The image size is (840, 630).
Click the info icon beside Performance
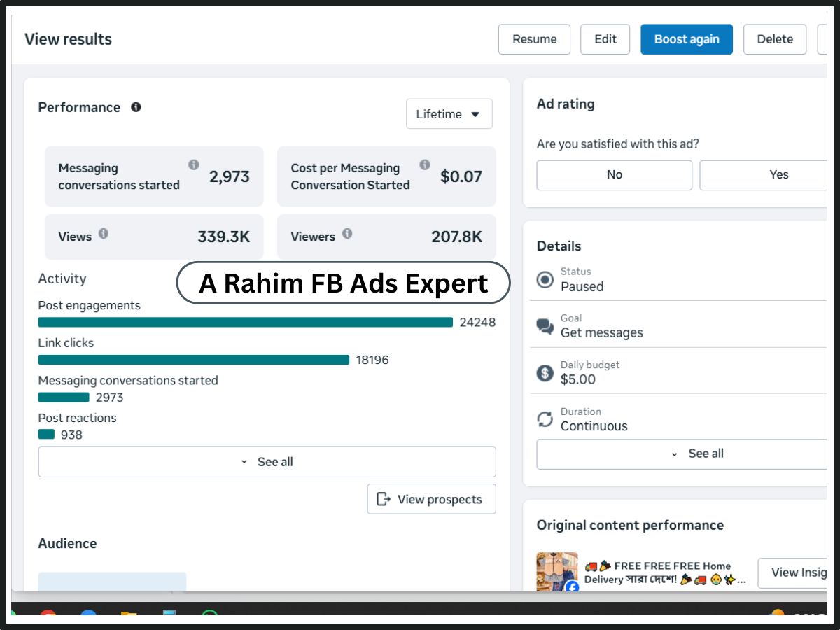pyautogui.click(x=136, y=107)
